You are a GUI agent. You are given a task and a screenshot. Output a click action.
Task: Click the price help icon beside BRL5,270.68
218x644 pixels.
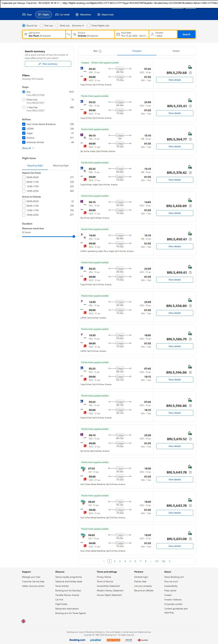coord(190,73)
